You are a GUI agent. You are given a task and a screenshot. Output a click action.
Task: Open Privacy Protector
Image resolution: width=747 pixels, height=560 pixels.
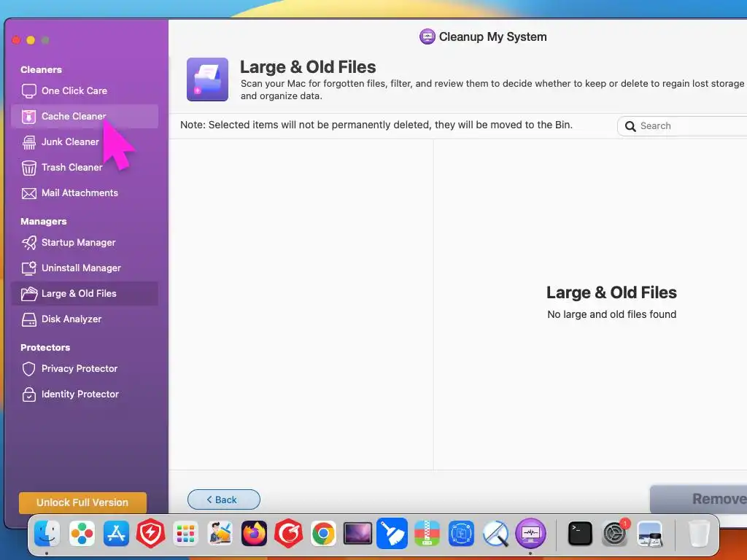pos(85,368)
